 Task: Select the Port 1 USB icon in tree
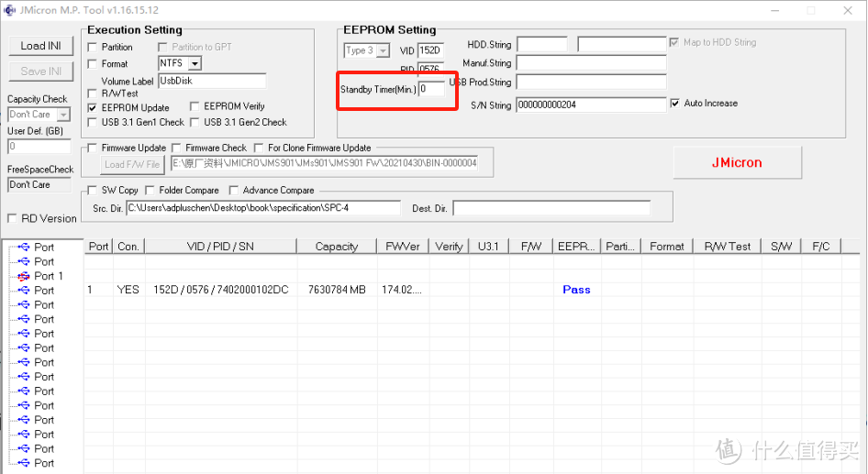point(24,276)
